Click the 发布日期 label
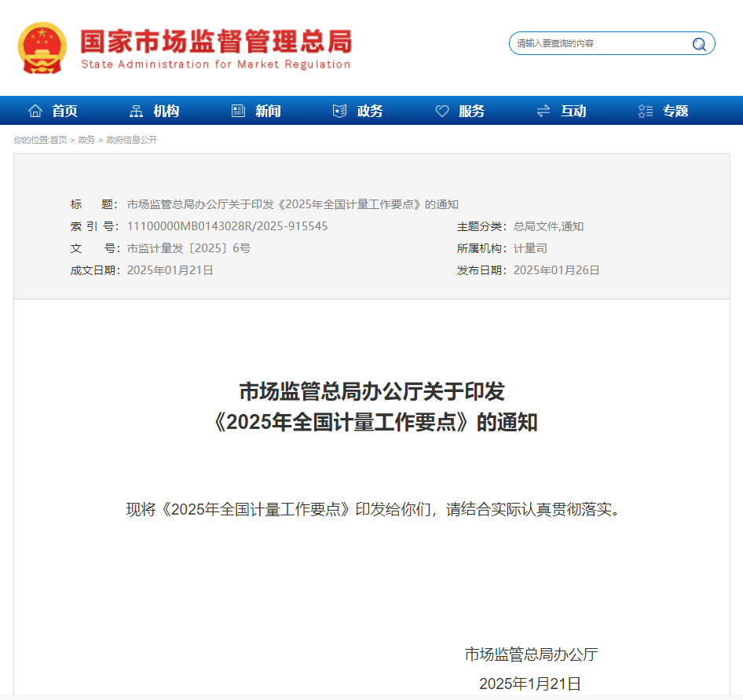The width and height of the screenshot is (743, 700). point(481,270)
